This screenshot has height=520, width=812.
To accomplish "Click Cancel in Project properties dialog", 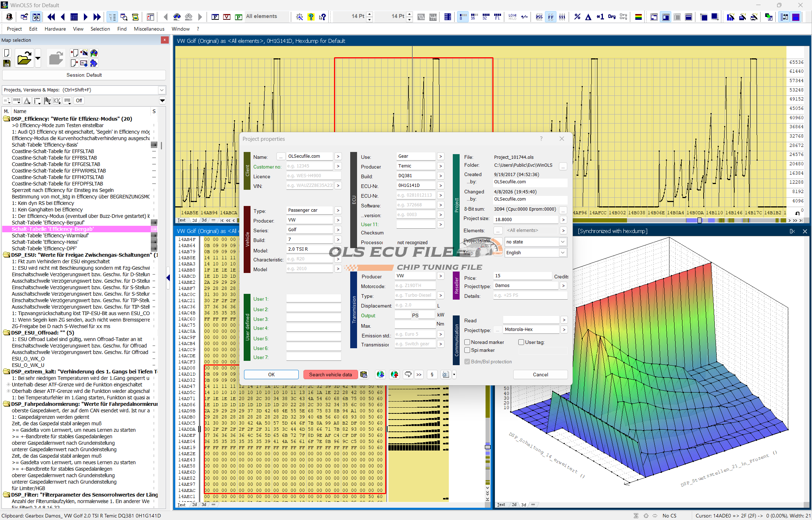I will tap(540, 375).
